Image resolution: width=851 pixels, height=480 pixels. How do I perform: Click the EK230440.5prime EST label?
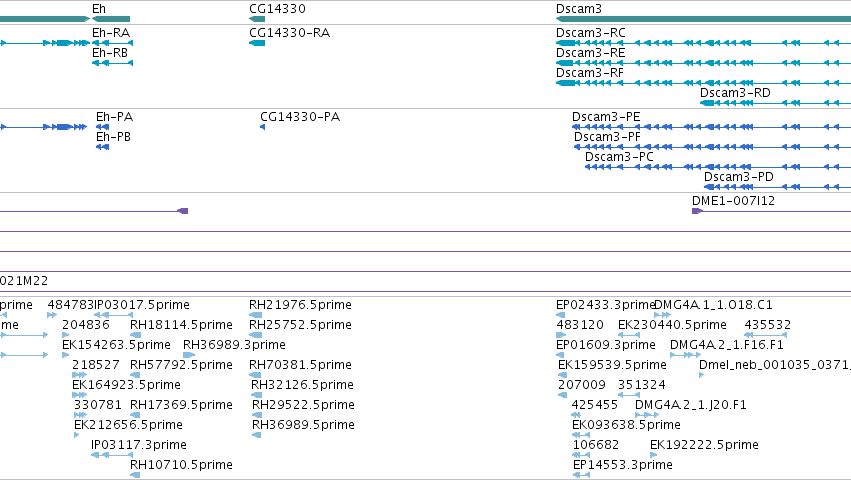pos(672,325)
